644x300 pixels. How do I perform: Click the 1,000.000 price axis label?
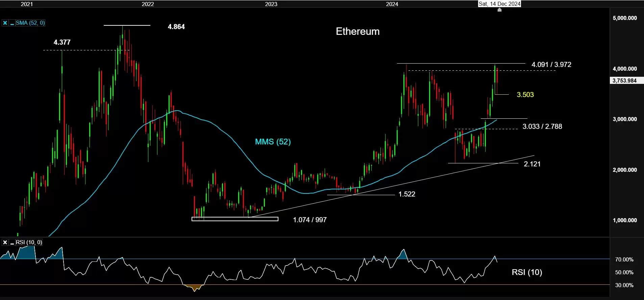pyautogui.click(x=625, y=220)
